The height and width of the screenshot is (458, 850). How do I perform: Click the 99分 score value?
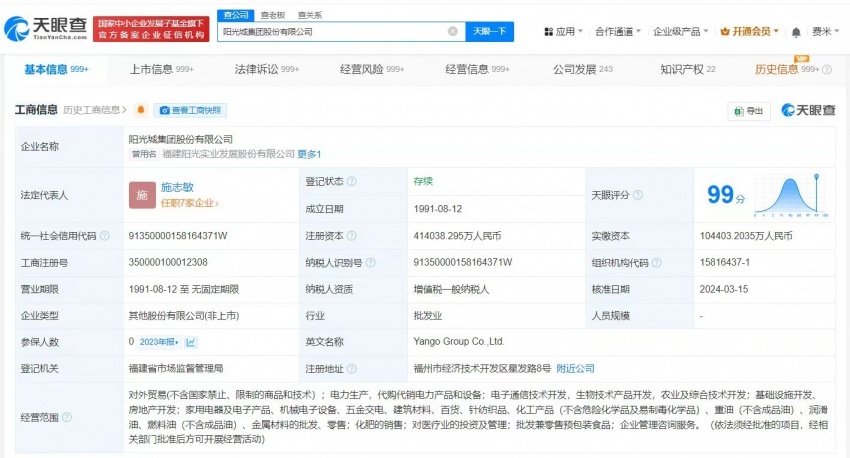pyautogui.click(x=726, y=195)
